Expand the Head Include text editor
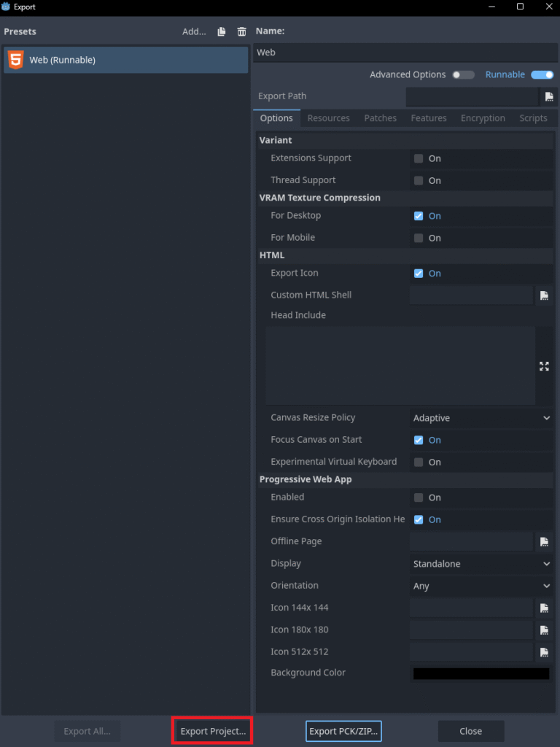The image size is (560, 747). tap(544, 366)
